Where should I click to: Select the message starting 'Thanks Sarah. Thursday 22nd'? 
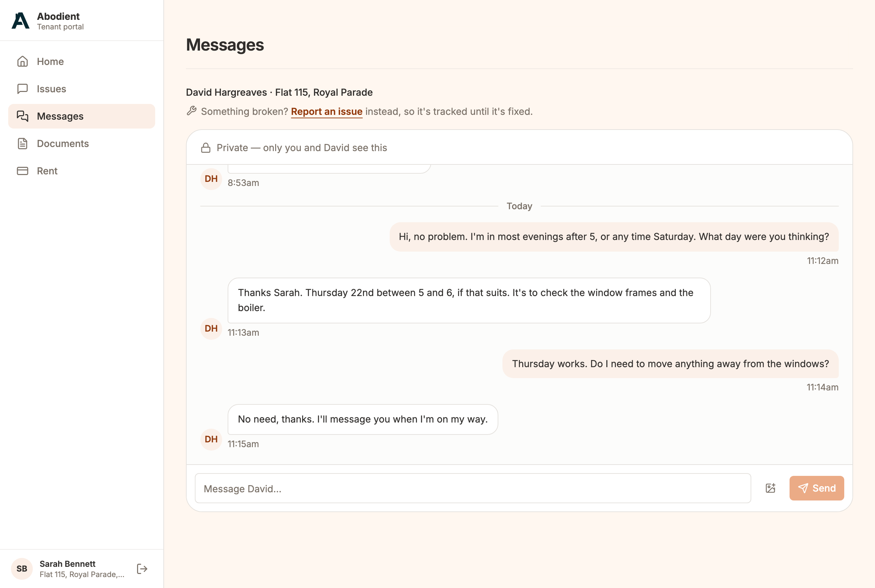tap(469, 300)
